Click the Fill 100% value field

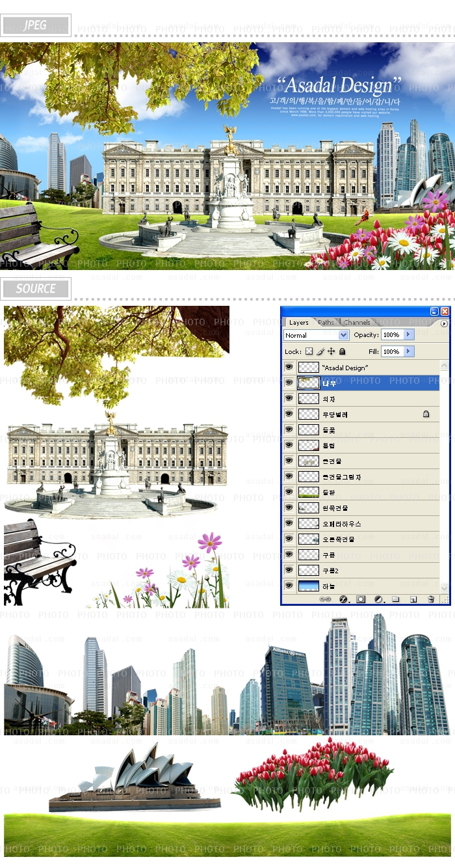(392, 351)
